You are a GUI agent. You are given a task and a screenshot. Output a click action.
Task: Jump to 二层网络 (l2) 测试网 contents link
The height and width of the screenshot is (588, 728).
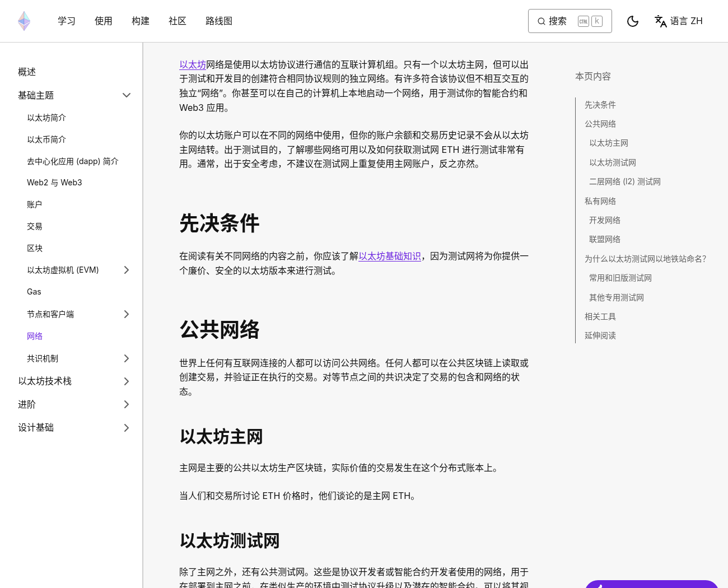pyautogui.click(x=625, y=181)
